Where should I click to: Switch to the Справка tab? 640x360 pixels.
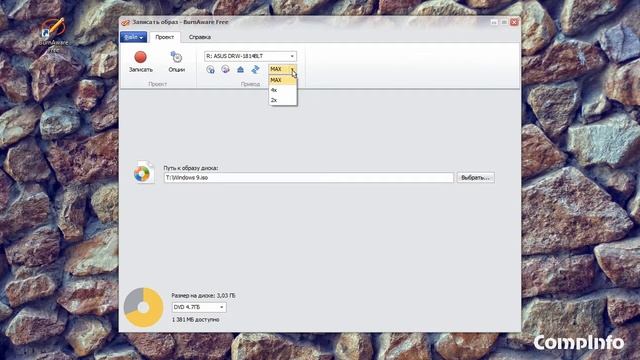coord(200,37)
